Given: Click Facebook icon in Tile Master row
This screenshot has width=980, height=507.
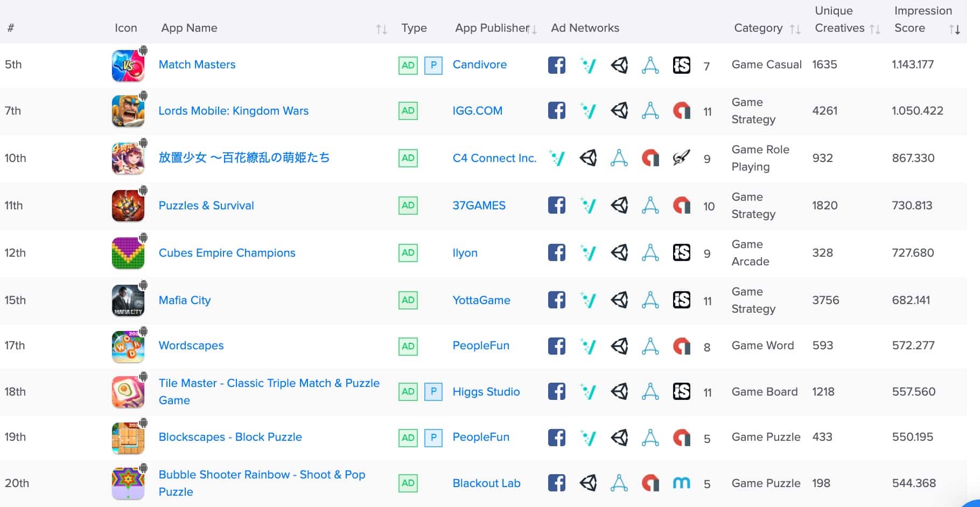Looking at the screenshot, I should point(557,391).
